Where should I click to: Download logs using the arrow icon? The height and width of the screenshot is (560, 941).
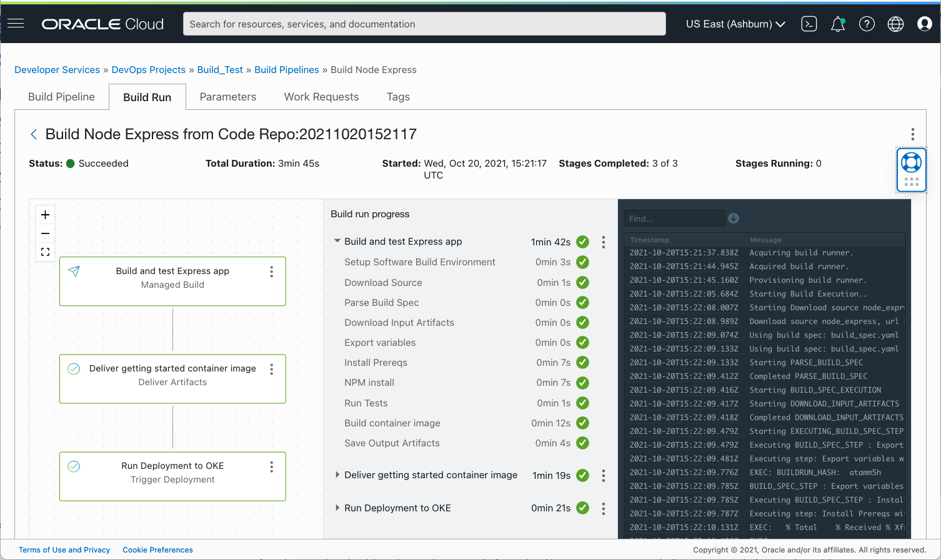(x=734, y=218)
